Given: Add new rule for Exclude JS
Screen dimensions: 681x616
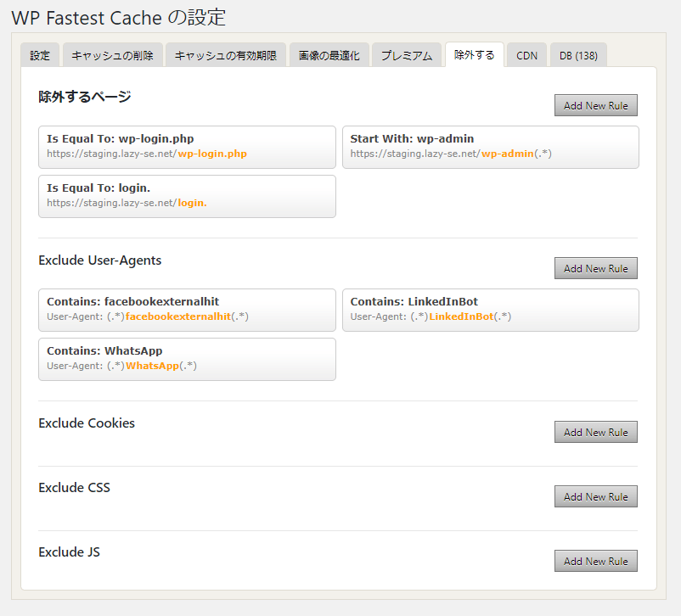Looking at the screenshot, I should click(x=596, y=561).
